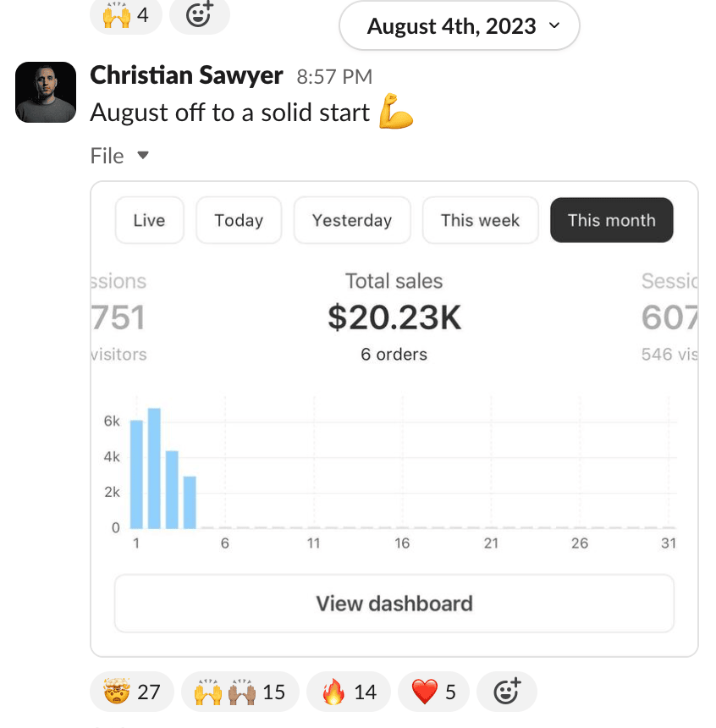Select the Today tab
This screenshot has height=728, width=716.
(x=239, y=220)
